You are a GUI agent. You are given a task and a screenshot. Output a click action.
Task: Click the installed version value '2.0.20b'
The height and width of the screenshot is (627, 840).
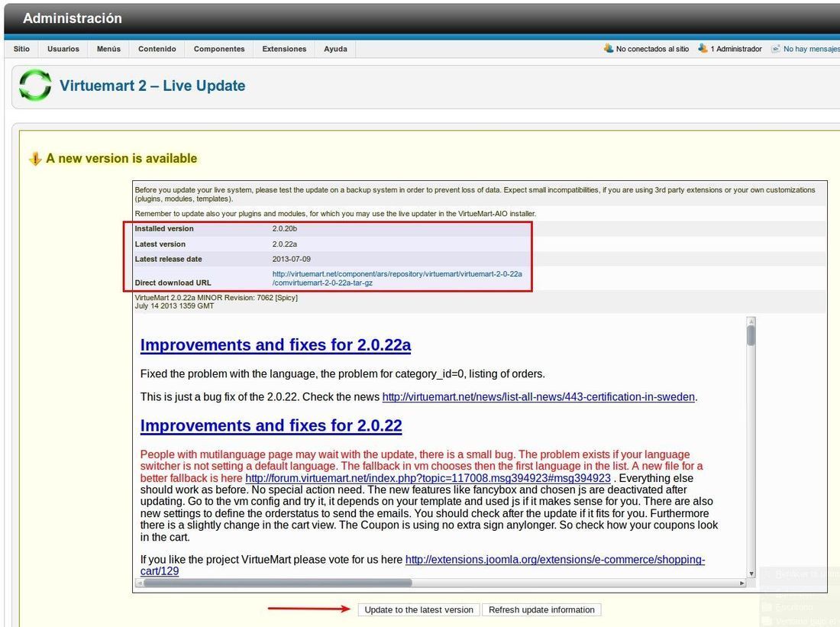285,229
